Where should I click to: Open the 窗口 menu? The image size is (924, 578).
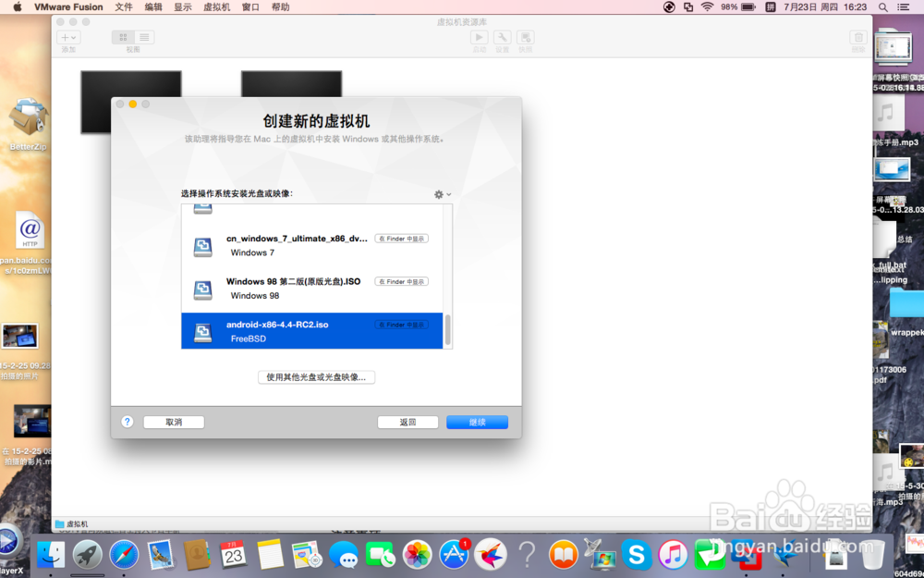pos(250,7)
